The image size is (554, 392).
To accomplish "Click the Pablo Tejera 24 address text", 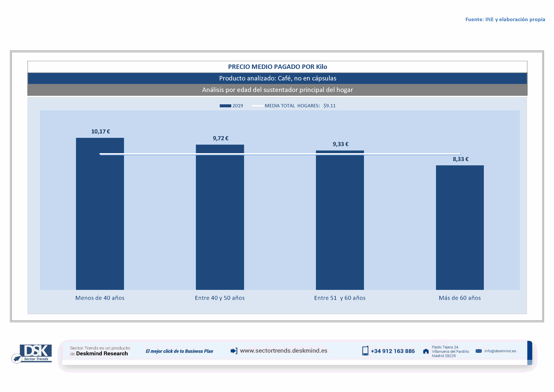I will click(445, 347).
